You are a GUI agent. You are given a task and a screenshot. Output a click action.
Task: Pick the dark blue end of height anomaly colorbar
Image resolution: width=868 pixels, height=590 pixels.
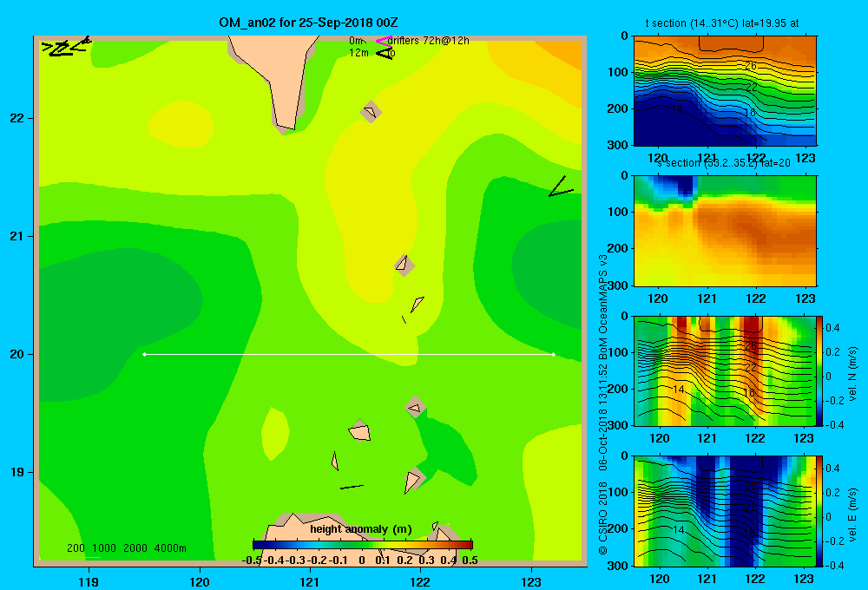258,544
